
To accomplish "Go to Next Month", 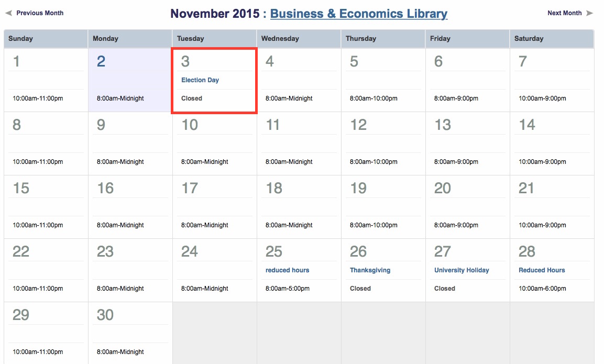I will click(564, 13).
